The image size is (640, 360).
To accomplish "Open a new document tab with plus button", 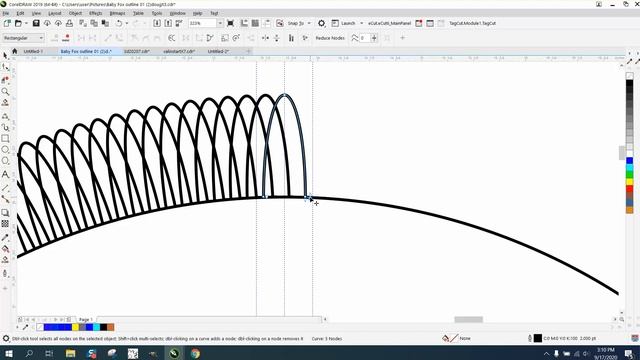I will tap(248, 51).
